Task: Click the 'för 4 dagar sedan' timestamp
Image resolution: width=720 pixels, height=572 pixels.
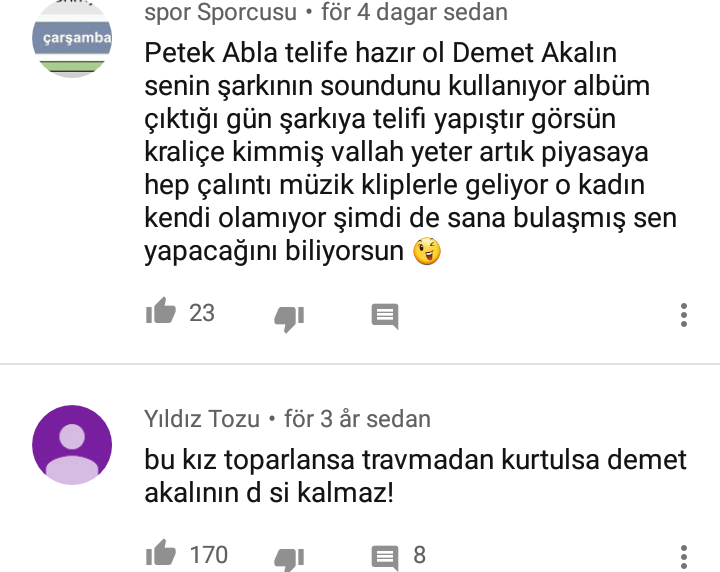Action: point(414,12)
